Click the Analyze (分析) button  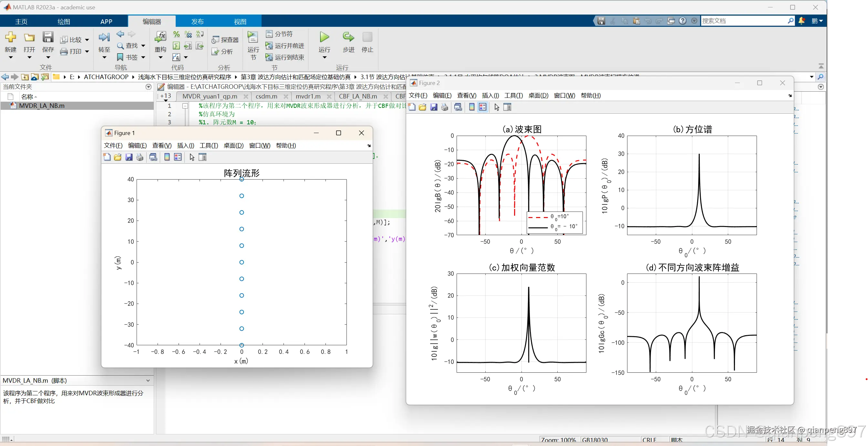[222, 52]
